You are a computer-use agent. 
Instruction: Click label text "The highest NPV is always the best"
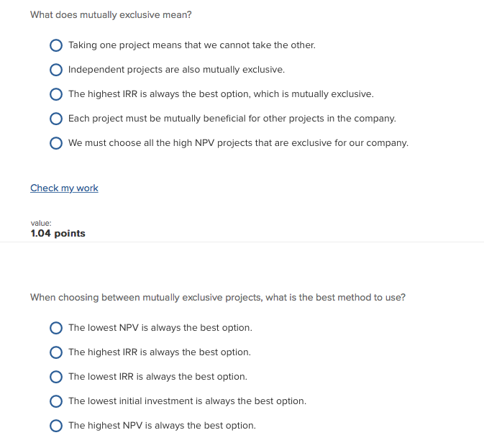tap(162, 426)
